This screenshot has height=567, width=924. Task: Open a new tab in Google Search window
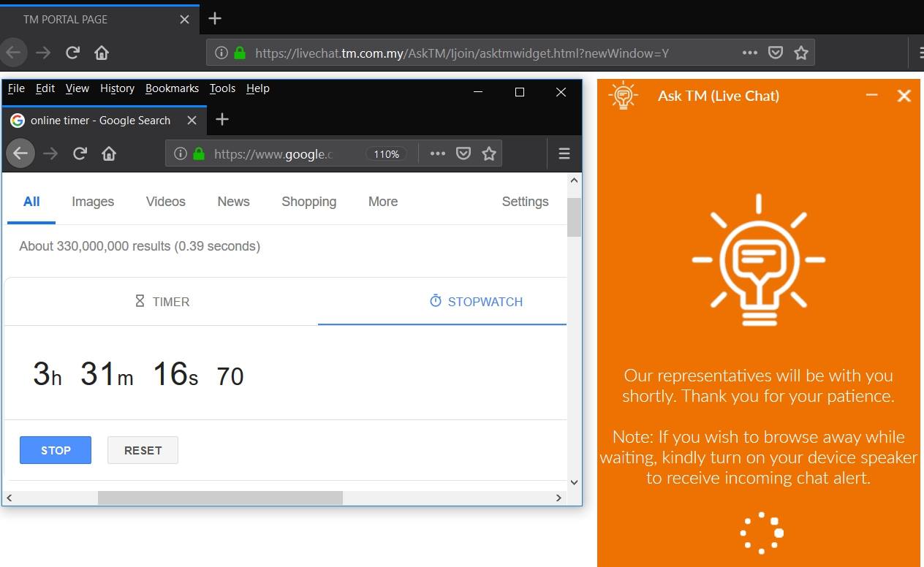[x=222, y=119]
